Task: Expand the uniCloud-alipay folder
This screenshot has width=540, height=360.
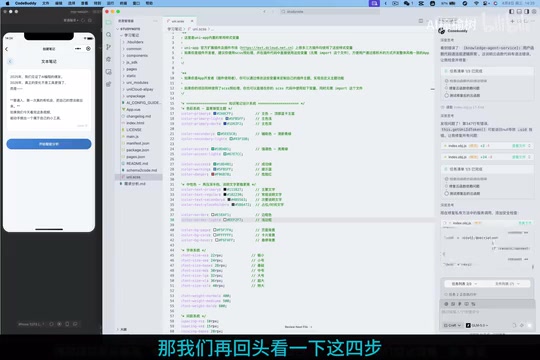Action: click(x=138, y=89)
